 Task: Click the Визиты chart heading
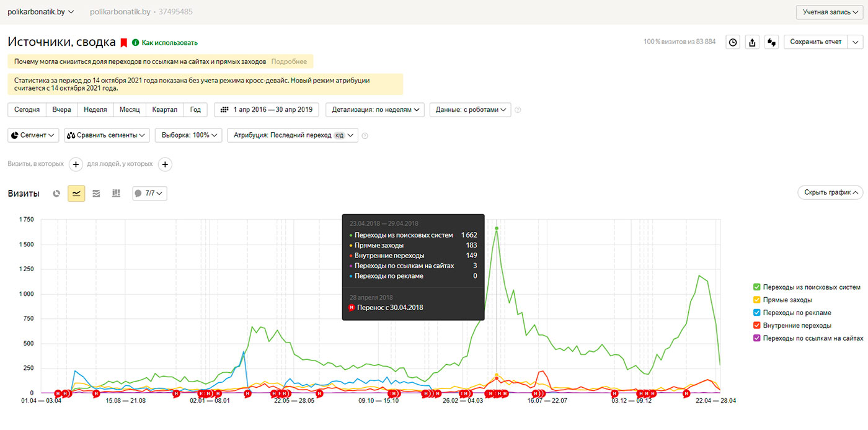24,194
